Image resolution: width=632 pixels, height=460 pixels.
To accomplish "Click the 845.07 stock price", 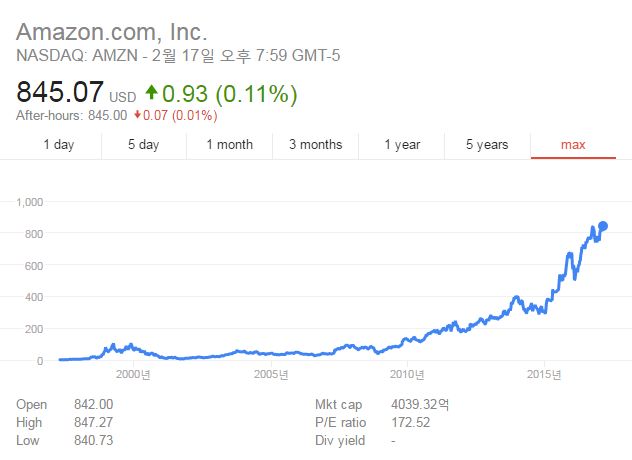I will pyautogui.click(x=60, y=92).
